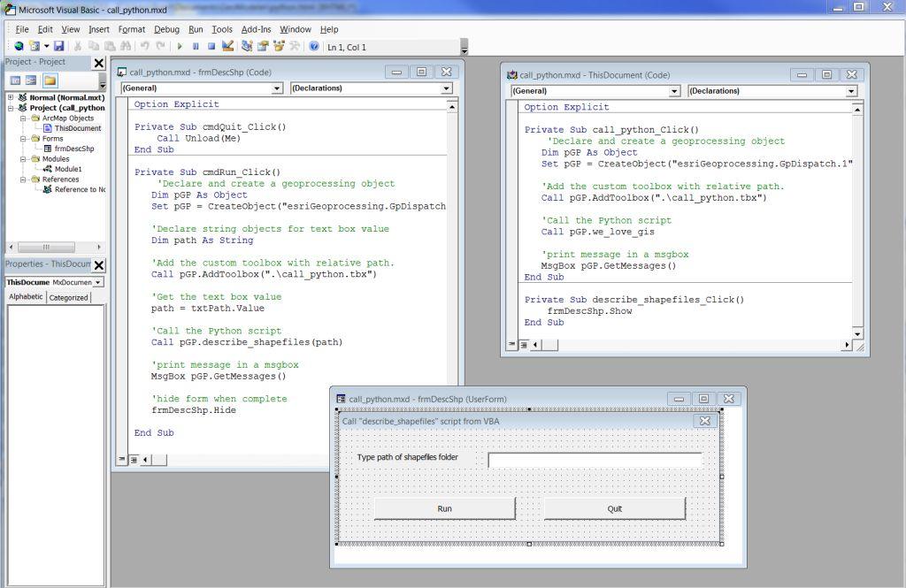
Task: Collapse the Forms folder in project tree
Action: (23, 139)
